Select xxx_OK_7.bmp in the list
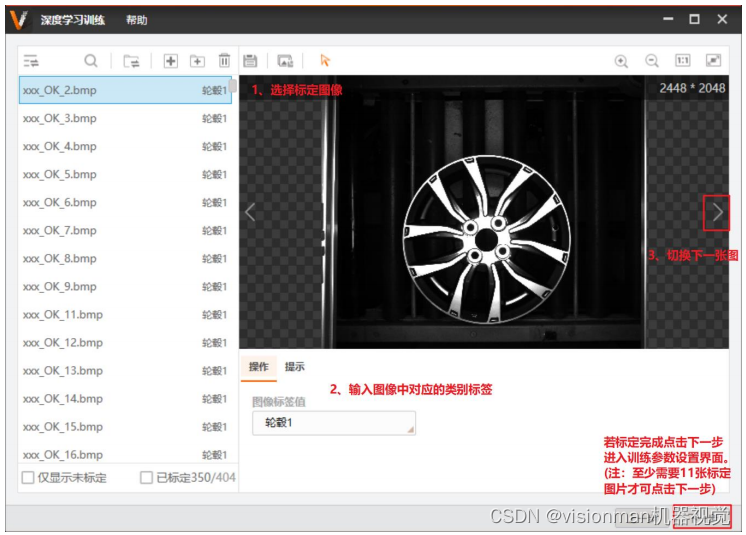Screen dimensions: 746x535 point(125,230)
